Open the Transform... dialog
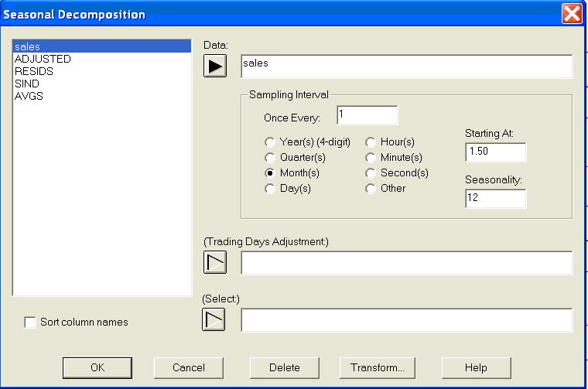Screen dimensions: 588x389 tap(378, 367)
